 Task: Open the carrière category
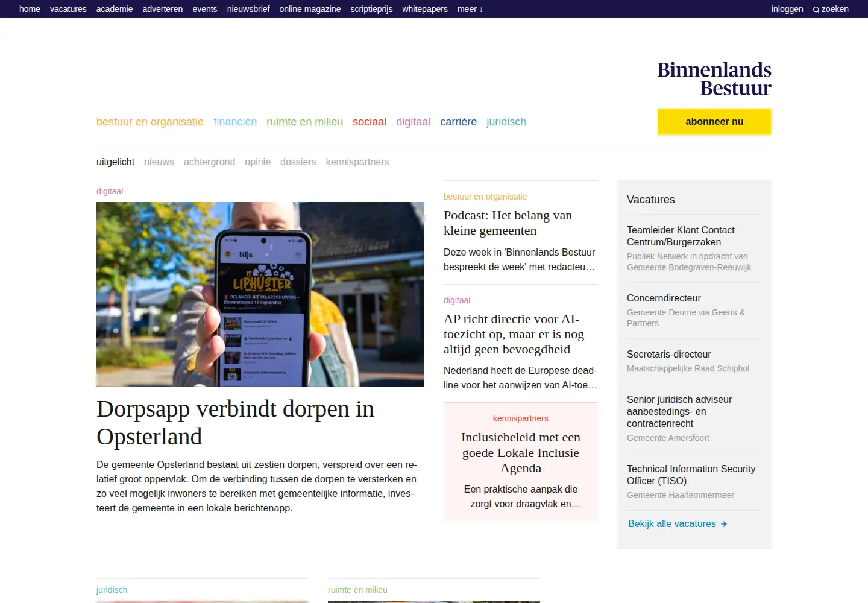(458, 122)
